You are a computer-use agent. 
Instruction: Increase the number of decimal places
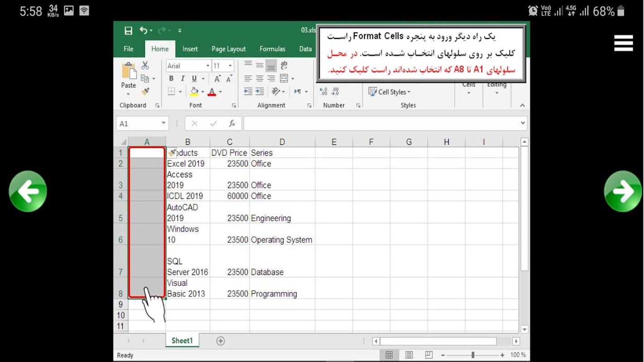323,91
